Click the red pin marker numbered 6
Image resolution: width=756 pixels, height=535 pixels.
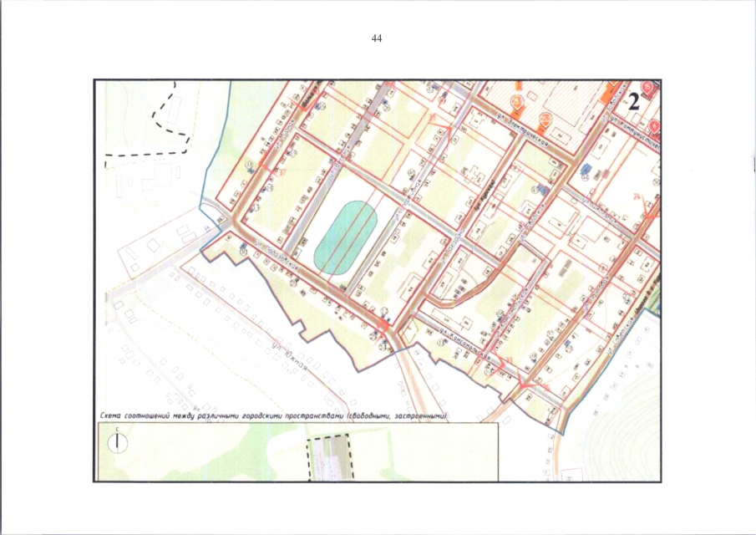tap(654, 126)
